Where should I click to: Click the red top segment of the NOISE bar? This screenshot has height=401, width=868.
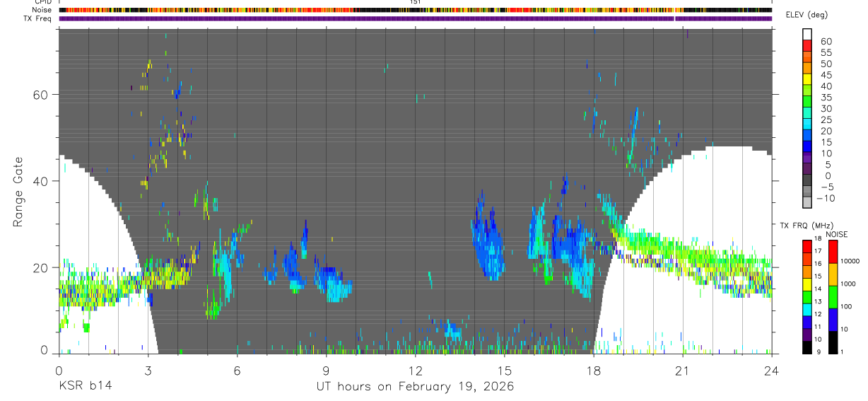click(x=833, y=252)
